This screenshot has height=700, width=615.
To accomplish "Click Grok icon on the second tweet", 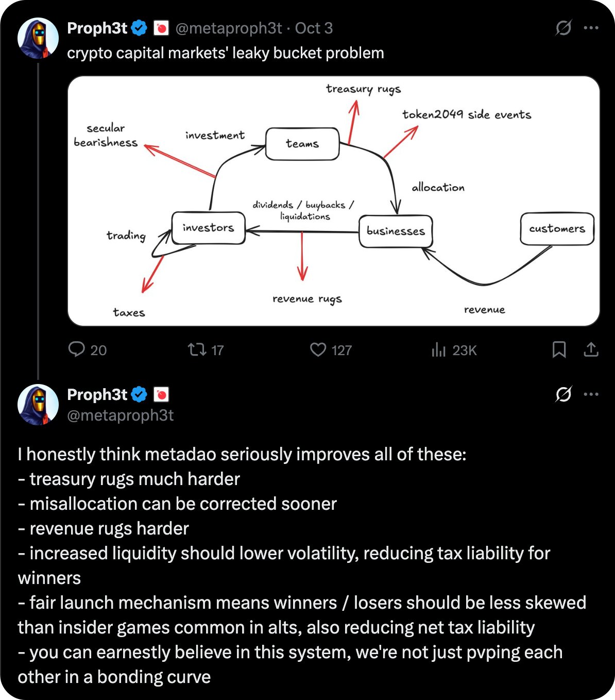I will (x=563, y=394).
